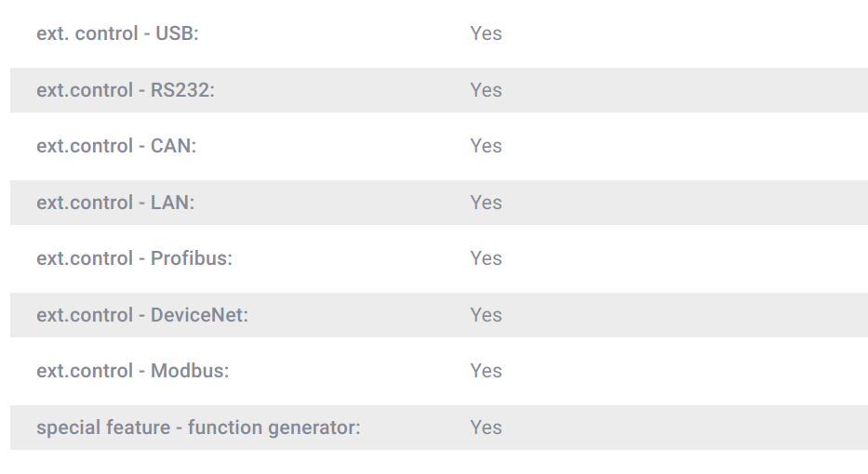868x474 pixels.
Task: Click 'ext.control' prefix in the DeviceNet row
Action: (x=85, y=315)
